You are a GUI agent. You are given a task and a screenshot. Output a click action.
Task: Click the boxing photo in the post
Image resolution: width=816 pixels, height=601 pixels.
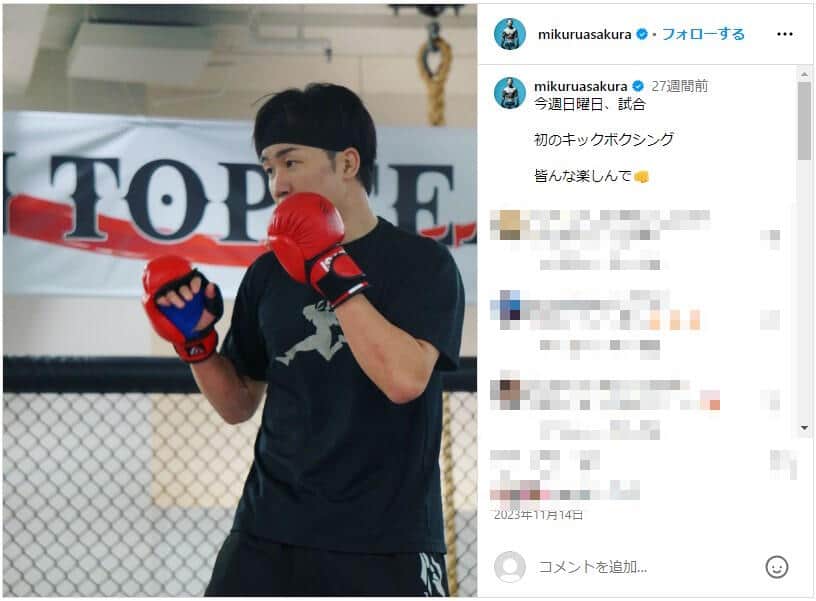[240, 301]
